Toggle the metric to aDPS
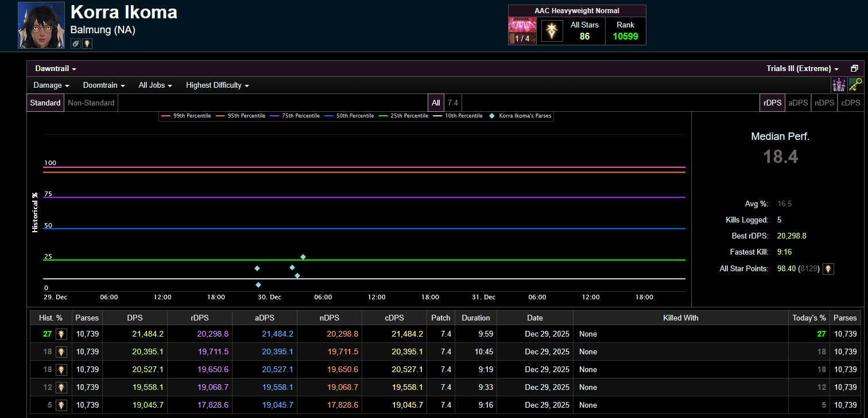Viewport: 868px width, 418px height. point(798,103)
